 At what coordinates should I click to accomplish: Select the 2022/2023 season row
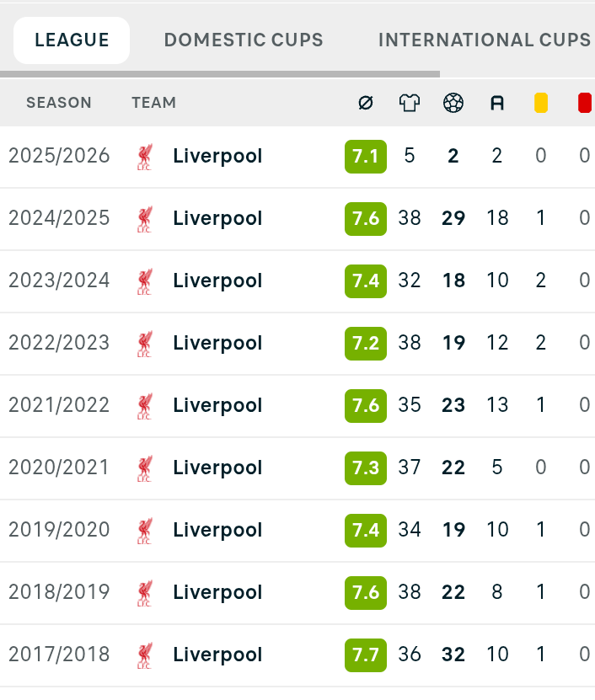tap(59, 344)
